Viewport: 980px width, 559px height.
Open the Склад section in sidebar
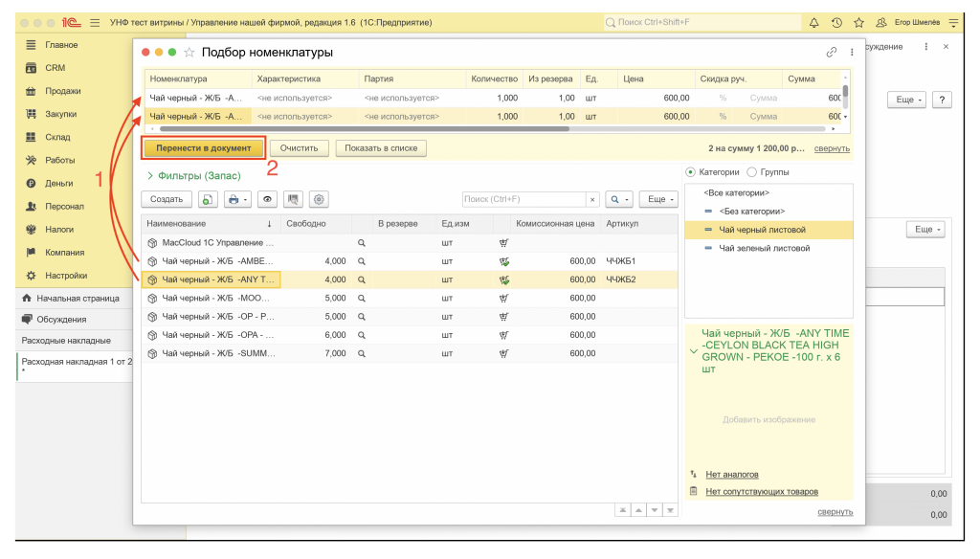point(57,137)
